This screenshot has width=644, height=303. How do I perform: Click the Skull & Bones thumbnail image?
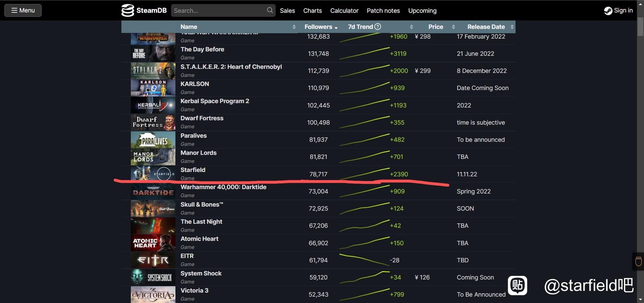(x=153, y=209)
